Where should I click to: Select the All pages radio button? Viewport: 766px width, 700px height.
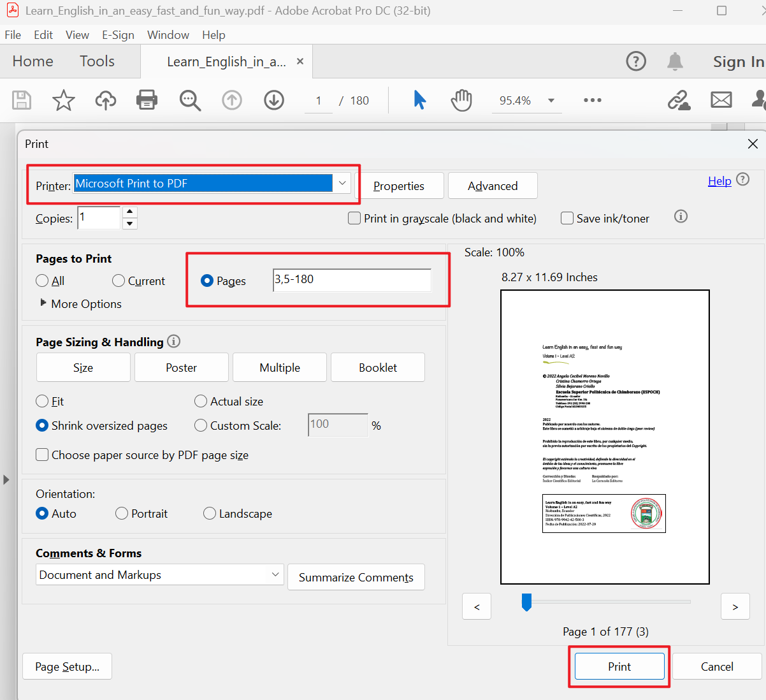(43, 281)
